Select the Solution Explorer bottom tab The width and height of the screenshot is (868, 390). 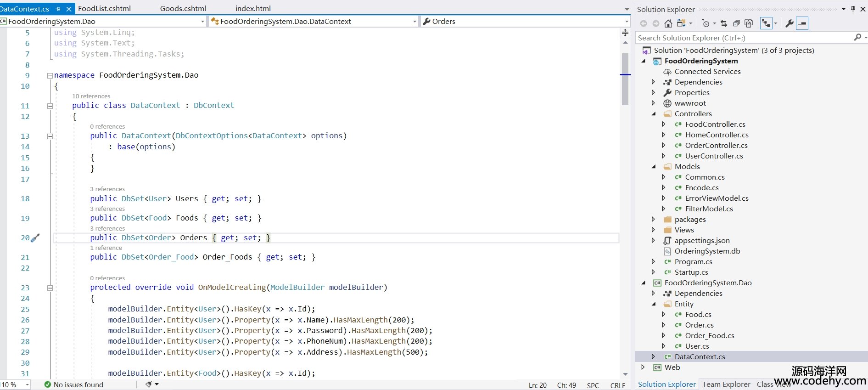click(666, 384)
